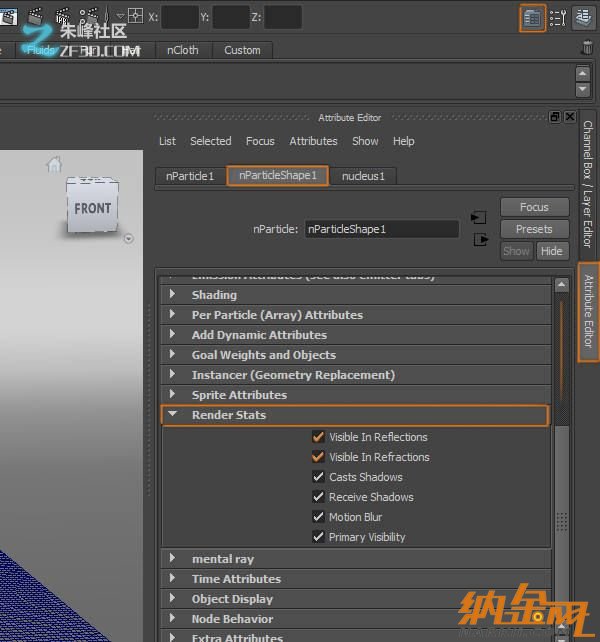Open the List menu
The width and height of the screenshot is (600, 642).
tap(167, 141)
